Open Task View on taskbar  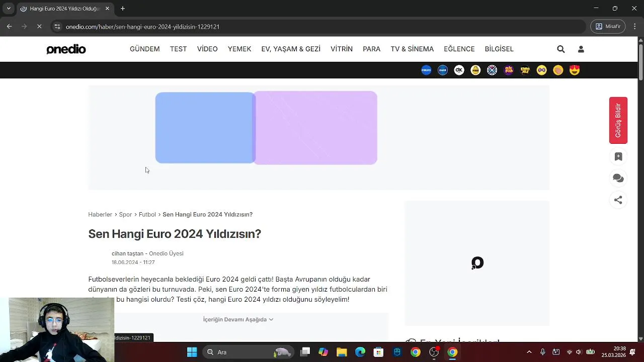pyautogui.click(x=305, y=352)
